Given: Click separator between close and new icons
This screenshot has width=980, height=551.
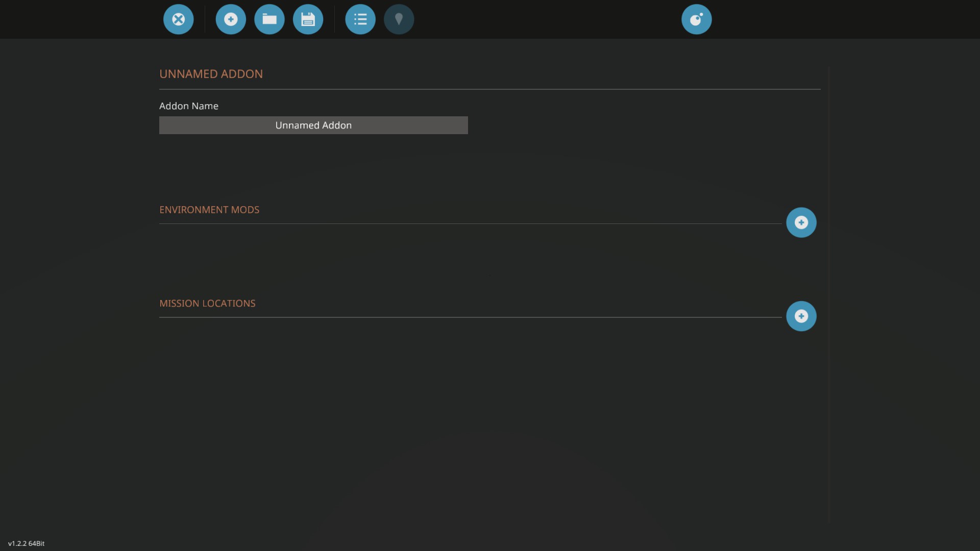Looking at the screenshot, I should coord(205,19).
